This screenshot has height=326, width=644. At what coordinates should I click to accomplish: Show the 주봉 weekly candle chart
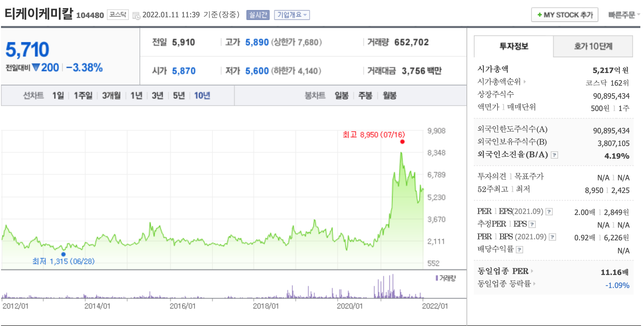pyautogui.click(x=365, y=96)
